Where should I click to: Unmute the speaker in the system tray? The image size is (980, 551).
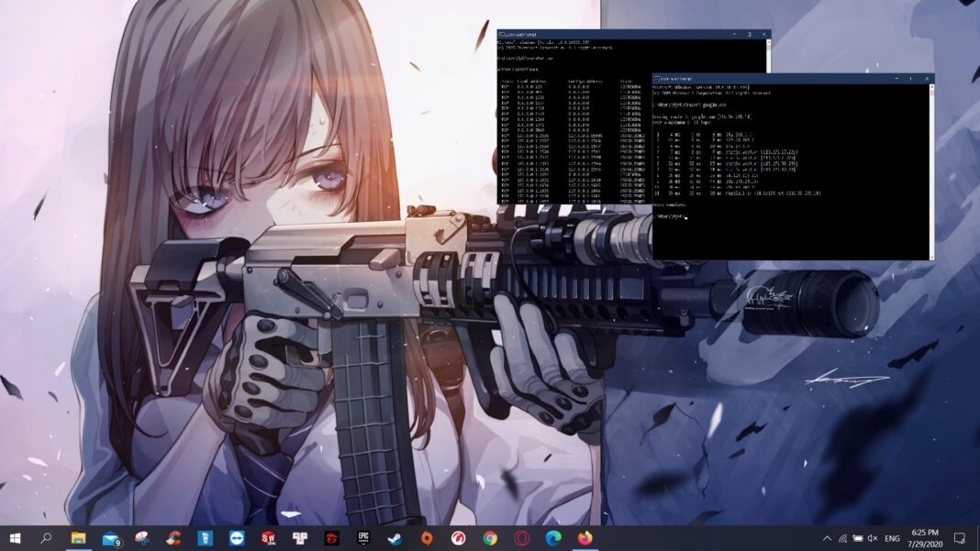[873, 536]
